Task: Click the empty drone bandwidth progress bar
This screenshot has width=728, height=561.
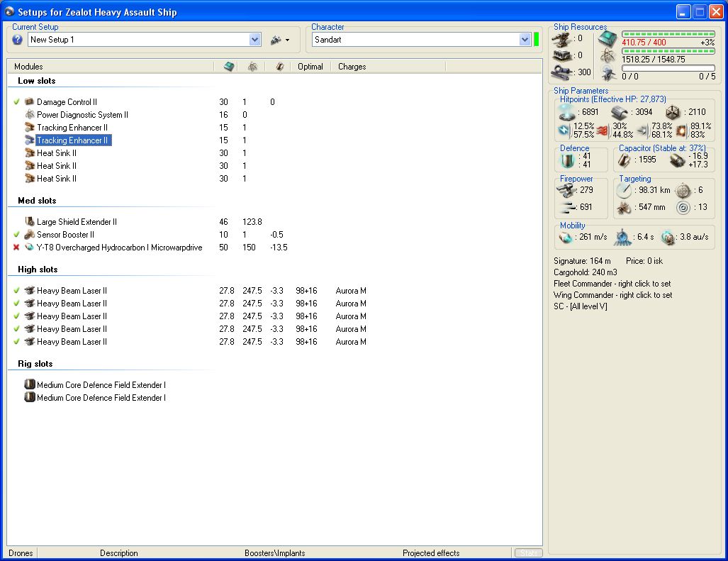Action: pos(668,68)
